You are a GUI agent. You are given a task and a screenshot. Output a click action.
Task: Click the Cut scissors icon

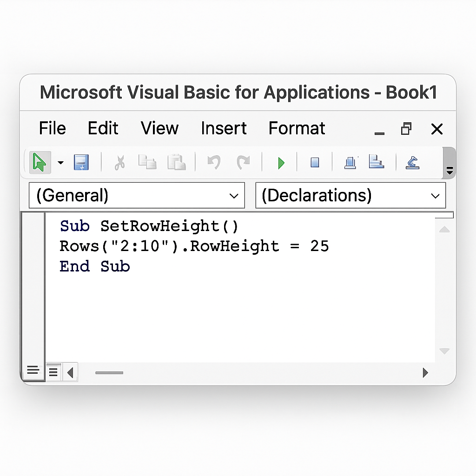click(119, 163)
